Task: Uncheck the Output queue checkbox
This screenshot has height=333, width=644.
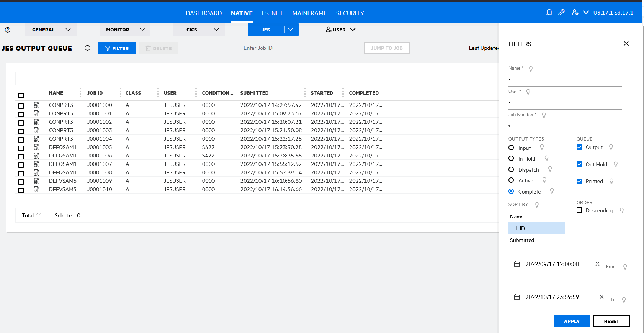Action: coord(579,147)
